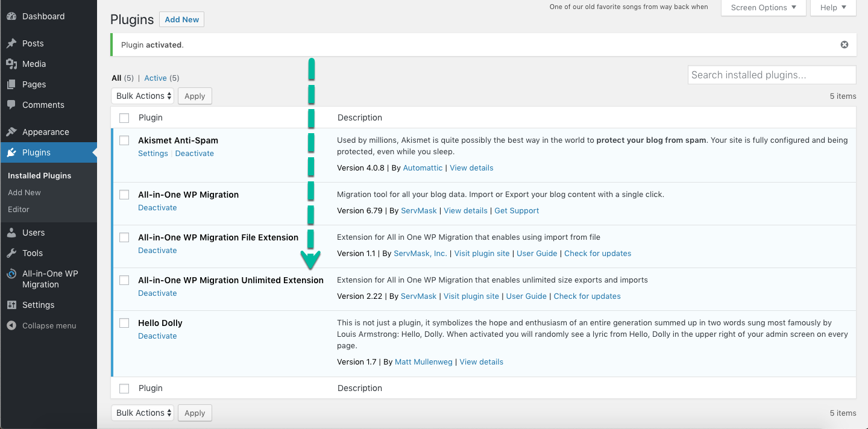
Task: View details for Akismet Anti-Spam
Action: click(x=471, y=168)
